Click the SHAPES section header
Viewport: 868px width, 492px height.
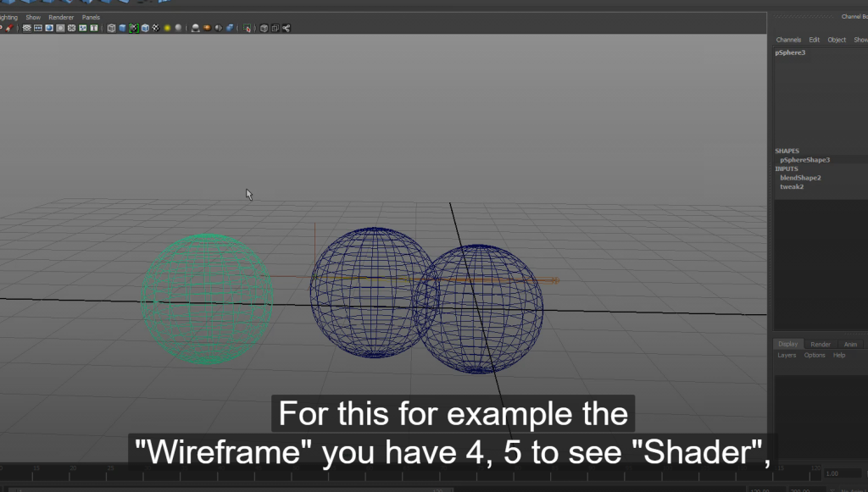pyautogui.click(x=787, y=151)
